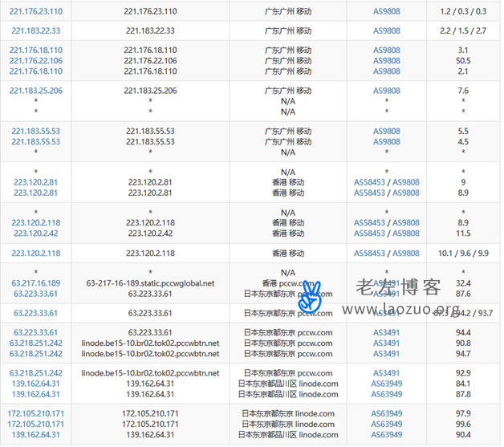The height and width of the screenshot is (447, 504).
Task: Open the 221.176.23.110 IP link
Action: pyautogui.click(x=36, y=11)
